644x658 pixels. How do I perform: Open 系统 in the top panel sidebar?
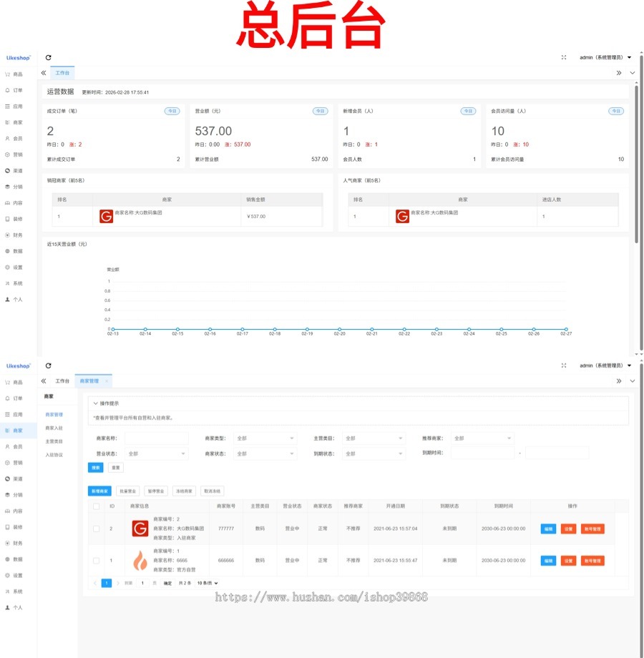pos(14,283)
